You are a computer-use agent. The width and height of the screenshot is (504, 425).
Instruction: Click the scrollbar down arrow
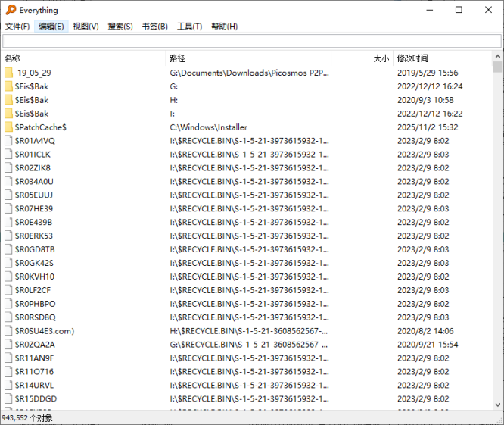click(x=498, y=405)
